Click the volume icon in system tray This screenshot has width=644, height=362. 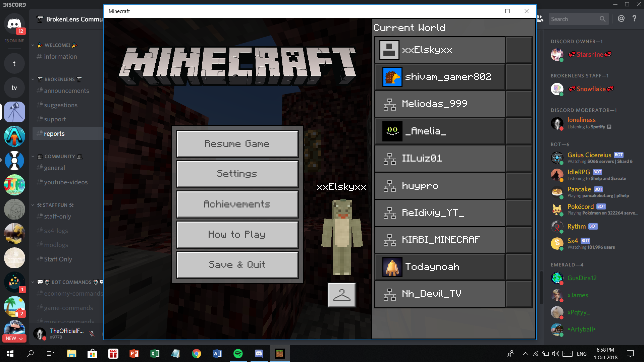556,354
